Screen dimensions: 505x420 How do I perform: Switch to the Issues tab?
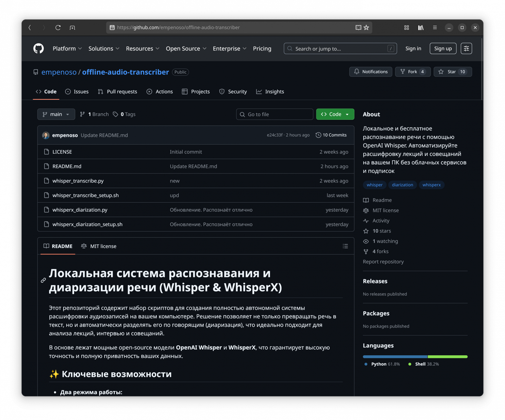77,92
